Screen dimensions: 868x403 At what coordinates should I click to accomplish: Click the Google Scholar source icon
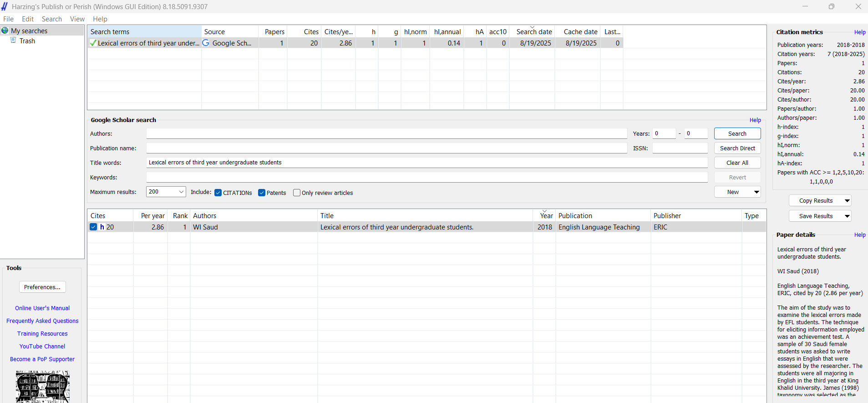click(x=206, y=43)
